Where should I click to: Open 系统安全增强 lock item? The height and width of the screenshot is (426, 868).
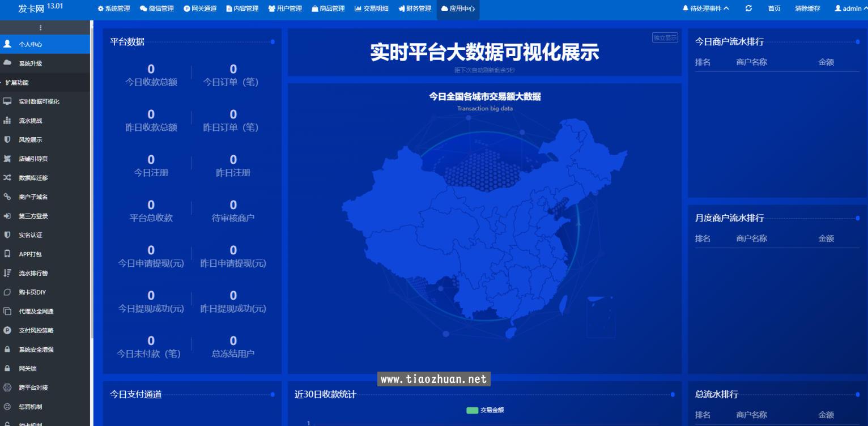tap(45, 350)
